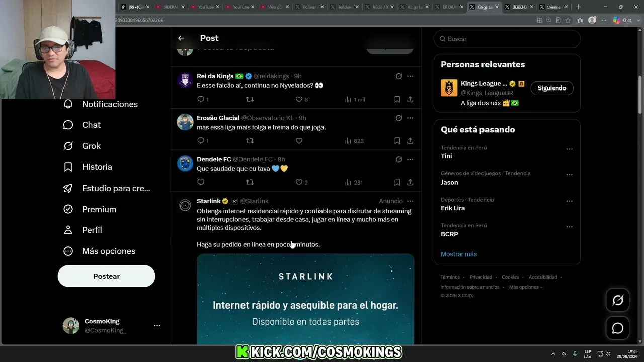Open the floating chat bubble button

[617, 328]
